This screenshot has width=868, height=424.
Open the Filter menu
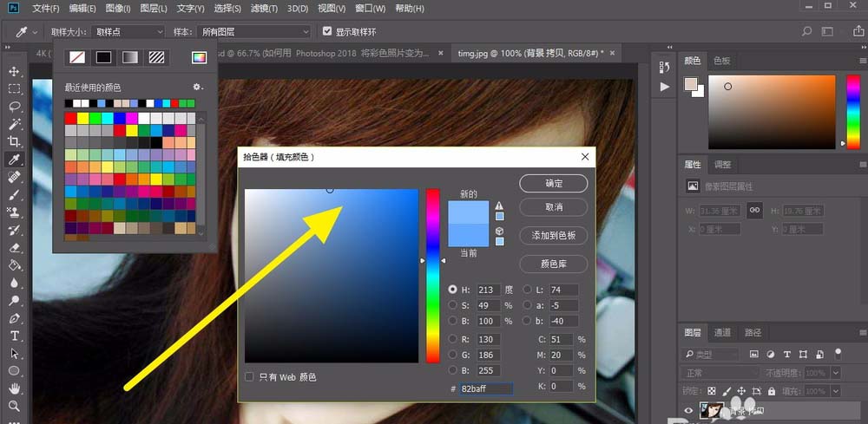pyautogui.click(x=264, y=9)
